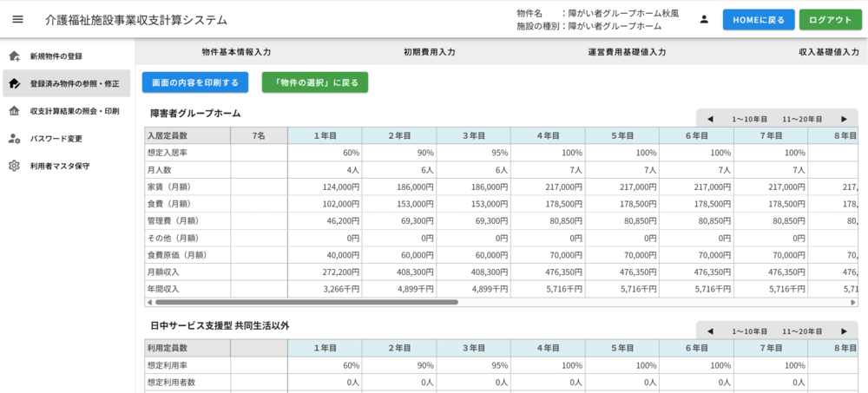
Task: Click next arrow in 障害者グループホーム year pager
Action: 845,119
